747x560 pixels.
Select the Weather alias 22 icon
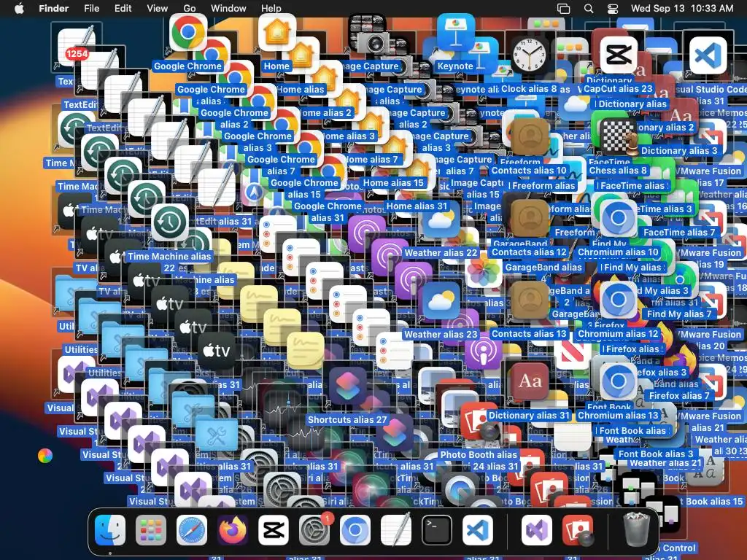(441, 219)
